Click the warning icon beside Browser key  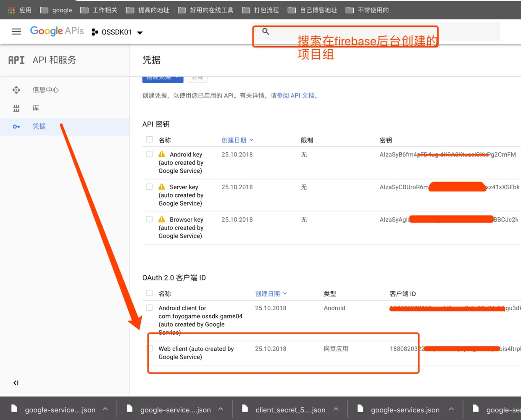tap(162, 219)
